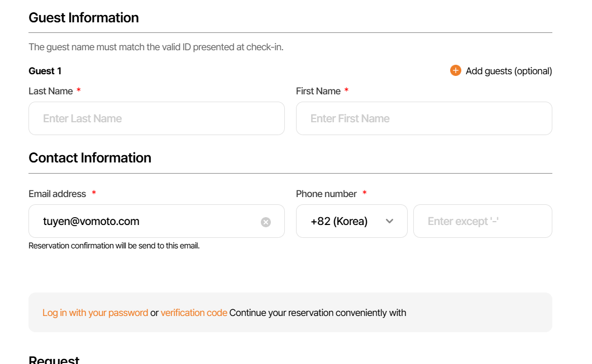Viewport: 592px width, 364px height.
Task: Expand the country code chevron arrow
Action: (390, 221)
